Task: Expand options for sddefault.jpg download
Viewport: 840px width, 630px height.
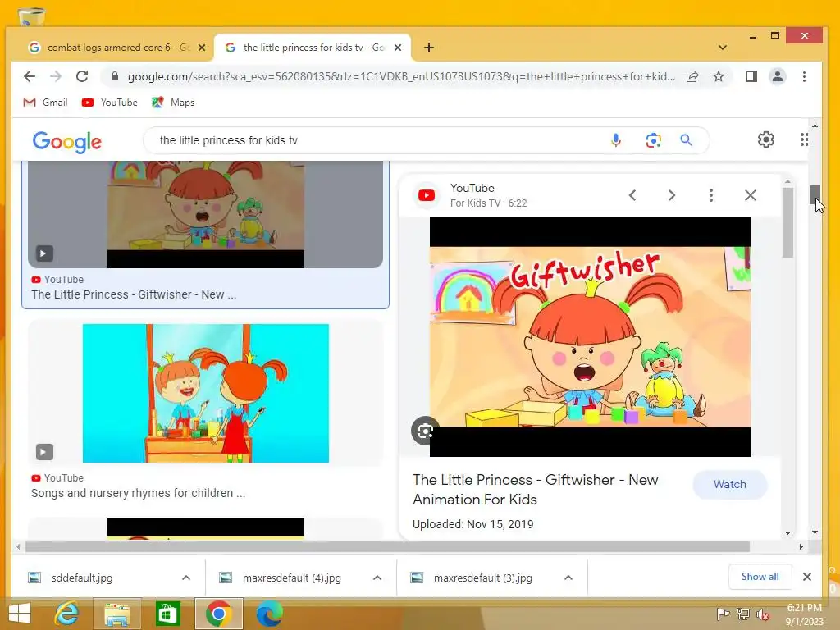Action: point(186,577)
